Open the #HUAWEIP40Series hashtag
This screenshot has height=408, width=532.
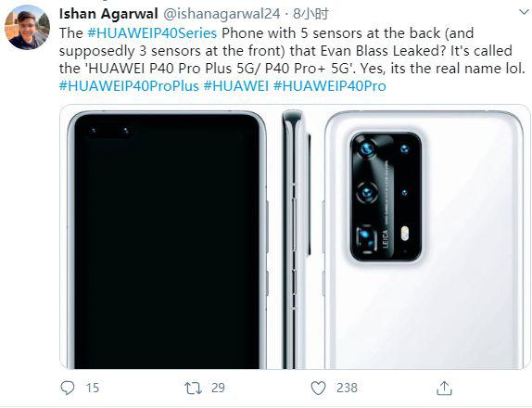click(152, 33)
